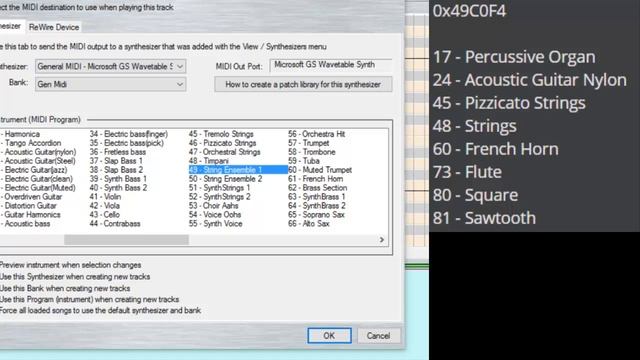640x360 pixels.
Task: Select 61 - French Horn
Action: tap(316, 179)
